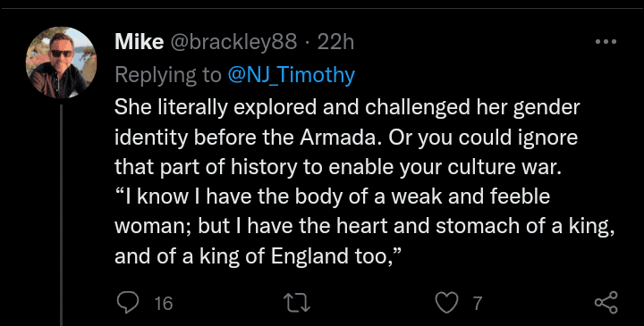Click the 'heart and stomach of a king' text

coord(475,227)
